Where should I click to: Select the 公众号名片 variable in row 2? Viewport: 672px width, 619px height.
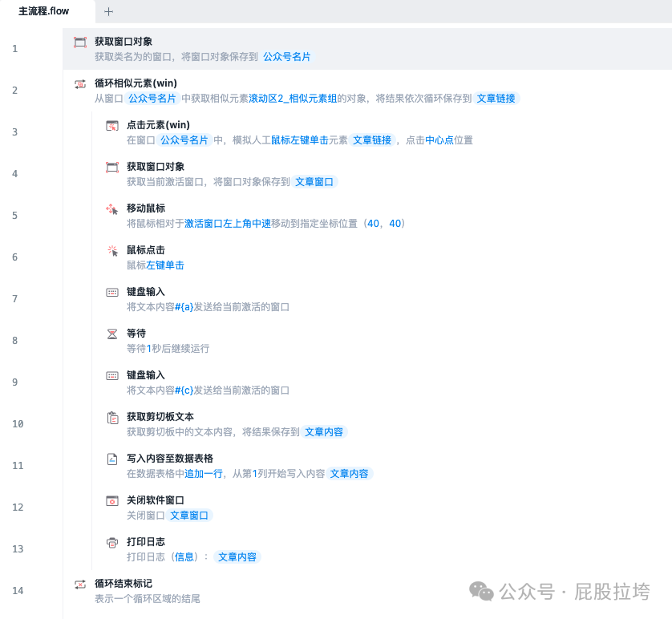(152, 99)
